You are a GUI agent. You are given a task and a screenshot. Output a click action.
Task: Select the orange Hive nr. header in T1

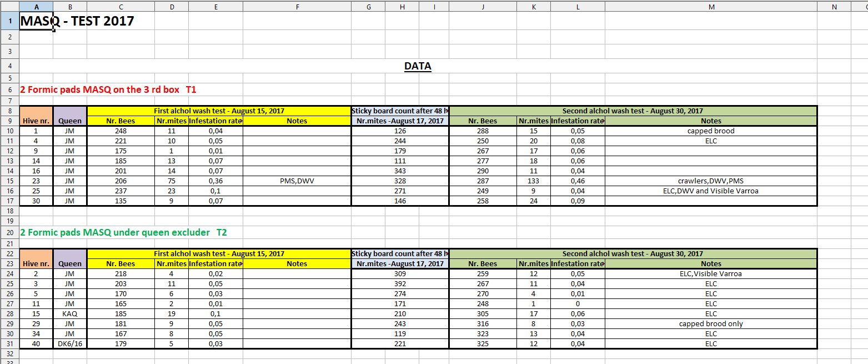coord(36,121)
